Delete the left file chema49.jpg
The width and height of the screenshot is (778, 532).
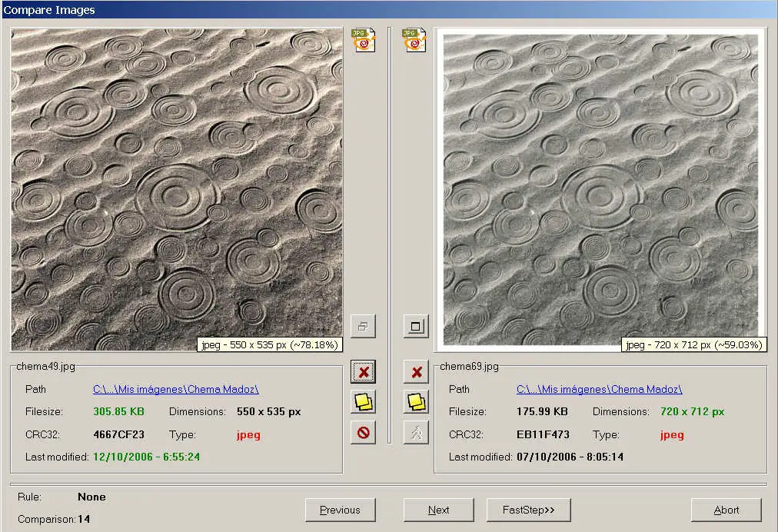(364, 372)
